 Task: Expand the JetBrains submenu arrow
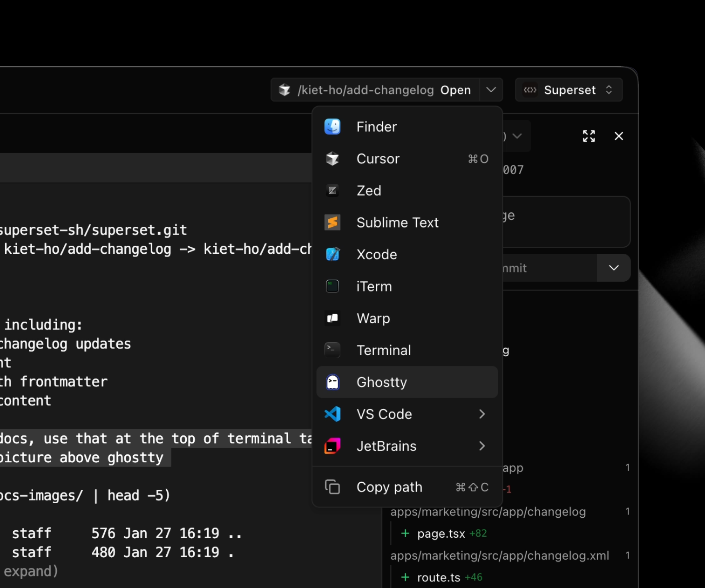(x=482, y=446)
